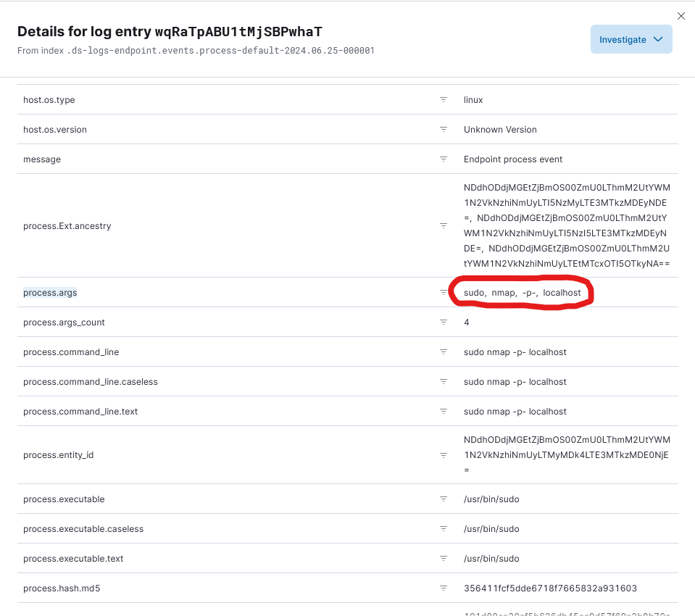
Task: Click the 'sudo, nmap, -p-, localhost' value
Action: [522, 293]
